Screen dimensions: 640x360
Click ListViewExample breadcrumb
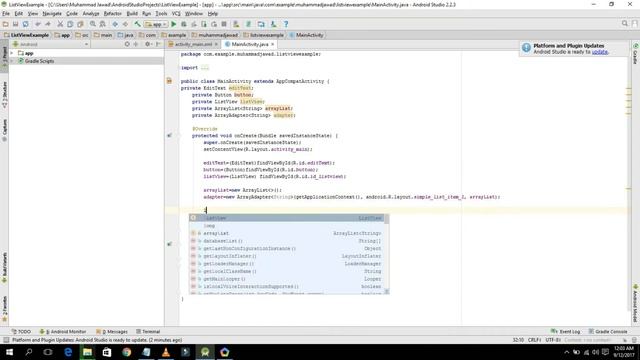pyautogui.click(x=27, y=35)
